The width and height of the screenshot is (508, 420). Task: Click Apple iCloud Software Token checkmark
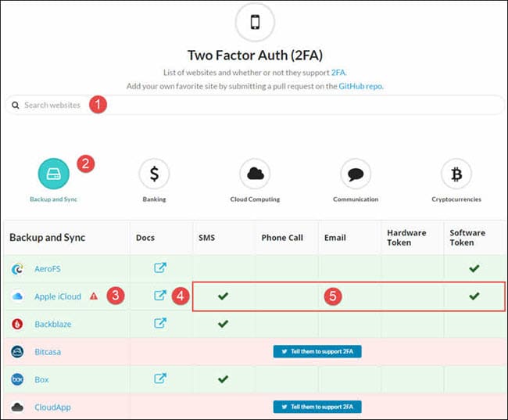(474, 296)
